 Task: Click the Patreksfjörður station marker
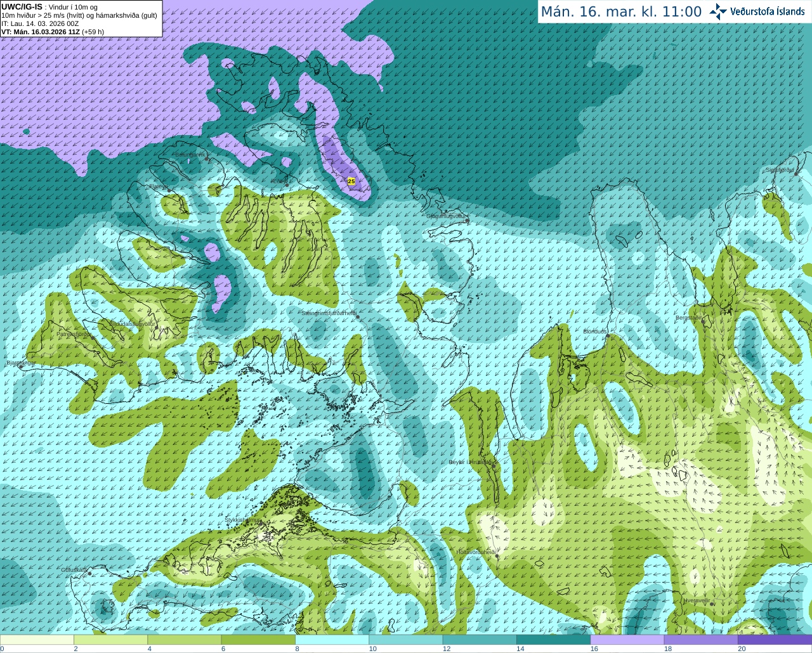point(92,337)
